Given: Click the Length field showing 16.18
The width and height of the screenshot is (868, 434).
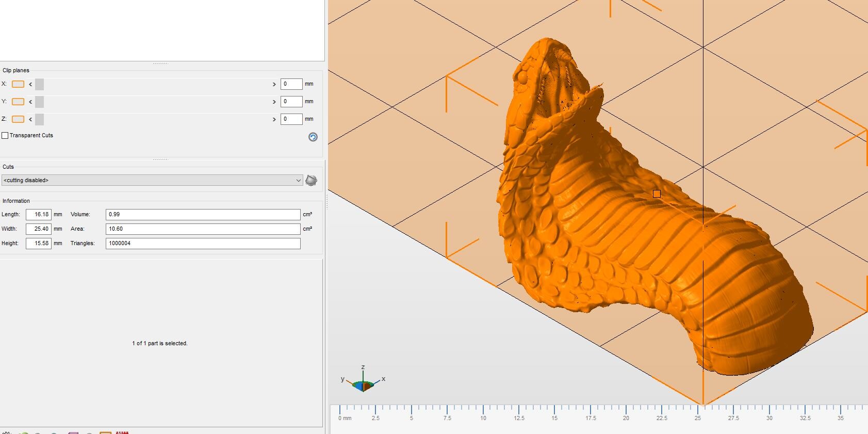Looking at the screenshot, I should pyautogui.click(x=39, y=214).
